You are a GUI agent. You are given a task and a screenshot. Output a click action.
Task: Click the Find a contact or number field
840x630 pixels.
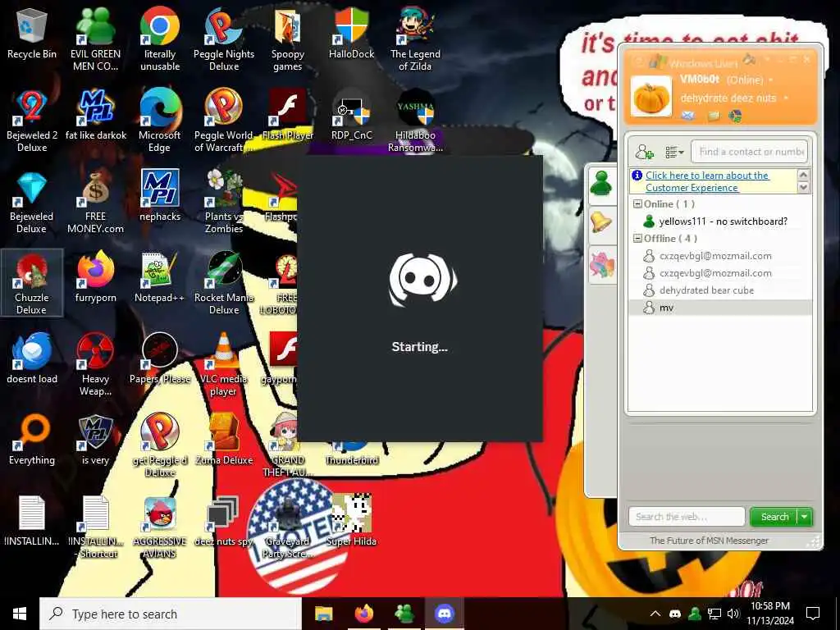pos(750,152)
